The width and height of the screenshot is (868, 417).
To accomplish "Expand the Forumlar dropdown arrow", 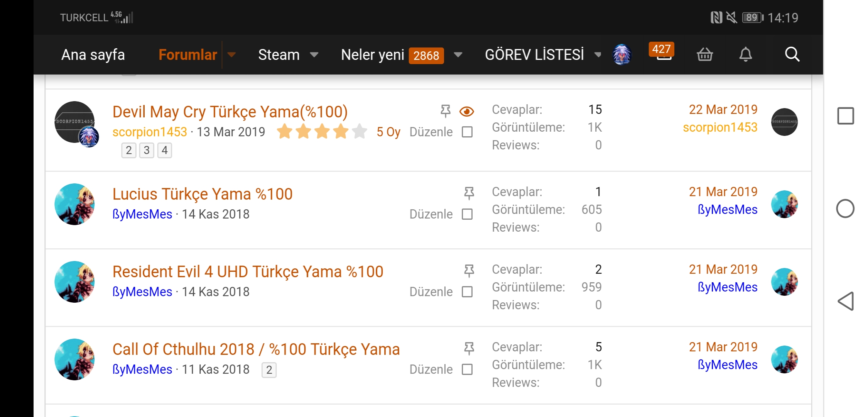I will [x=231, y=55].
